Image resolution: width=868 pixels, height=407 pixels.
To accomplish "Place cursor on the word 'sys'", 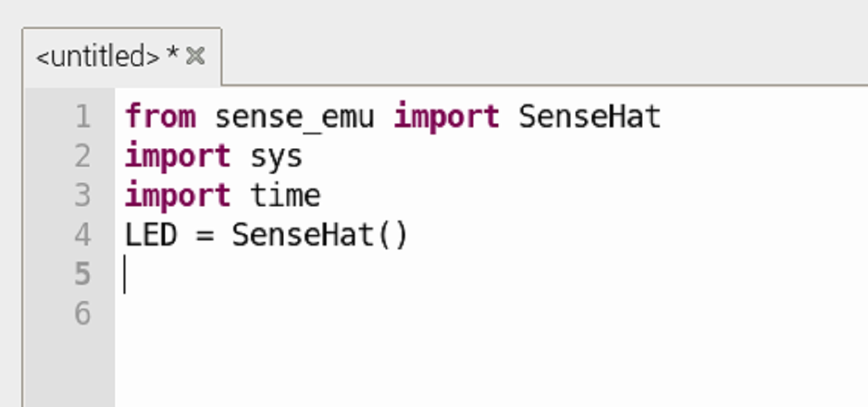I will (x=276, y=157).
